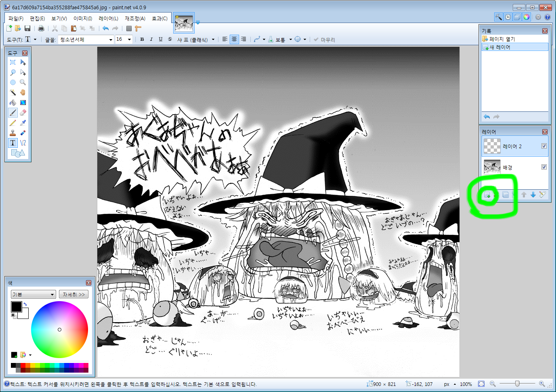Create a new image file
Image resolution: width=556 pixels, height=392 pixels.
pos(9,28)
